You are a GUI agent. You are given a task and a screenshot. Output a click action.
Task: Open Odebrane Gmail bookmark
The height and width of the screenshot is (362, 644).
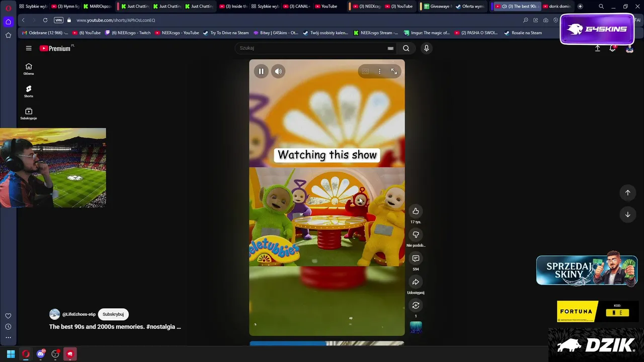coord(45,33)
